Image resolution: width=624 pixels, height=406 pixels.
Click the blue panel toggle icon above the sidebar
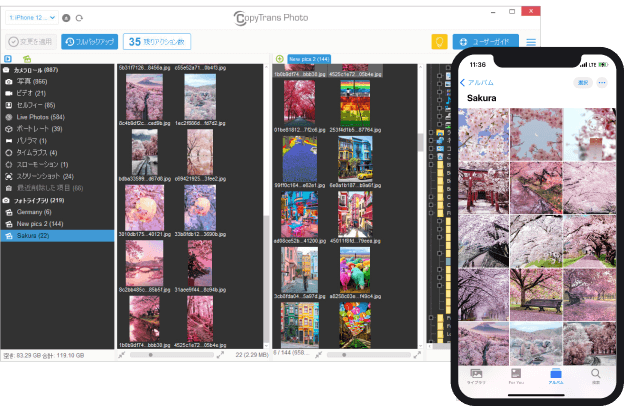click(8, 59)
